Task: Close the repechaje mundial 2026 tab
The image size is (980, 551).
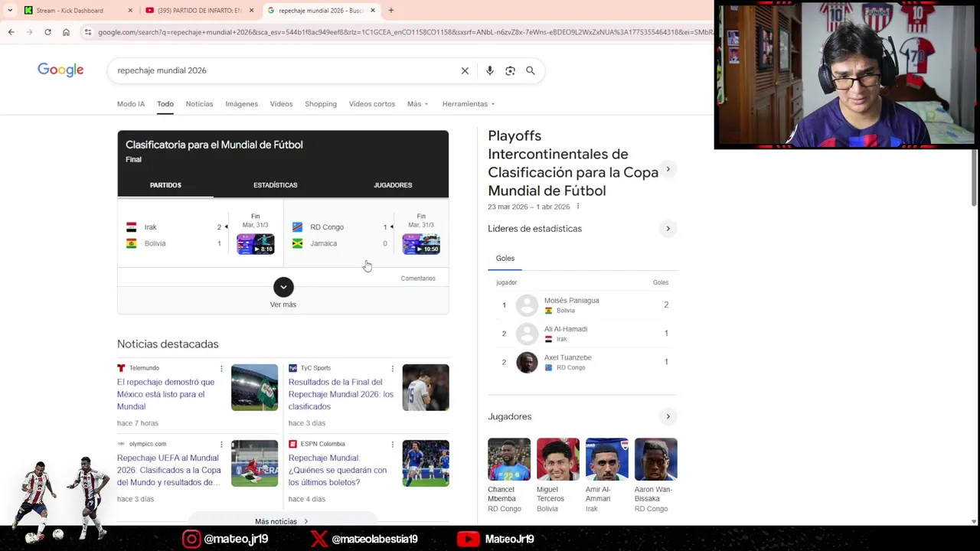Action: pos(373,11)
